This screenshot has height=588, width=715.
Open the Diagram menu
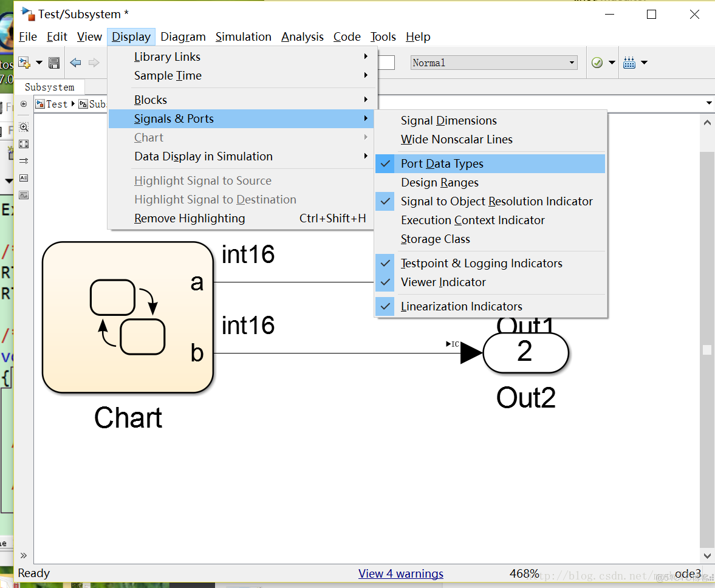pos(183,37)
